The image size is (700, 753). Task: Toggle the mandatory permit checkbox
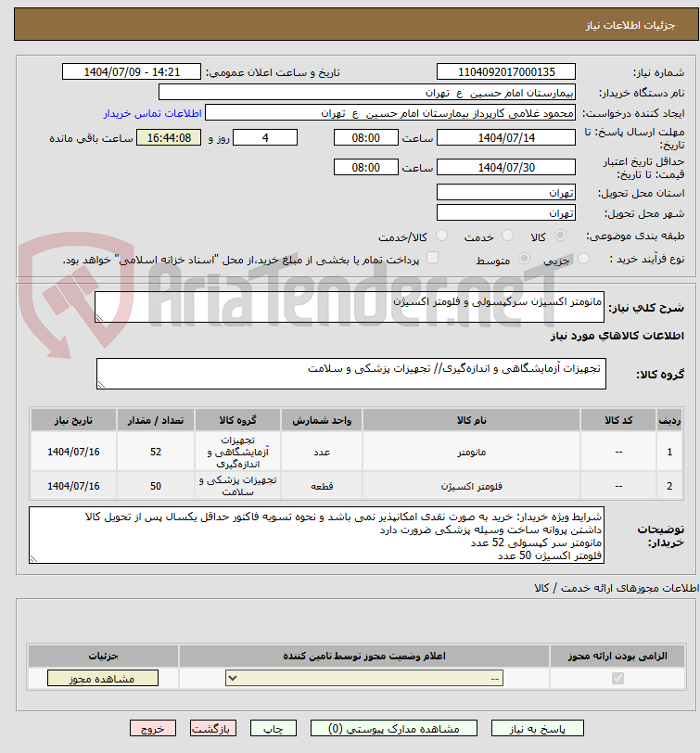[x=617, y=679]
